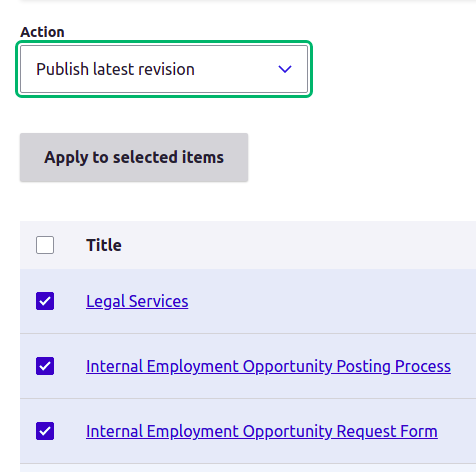The width and height of the screenshot is (476, 472).
Task: Deselect Internal Employment Opportunity Posting Process checkbox
Action: [x=45, y=366]
